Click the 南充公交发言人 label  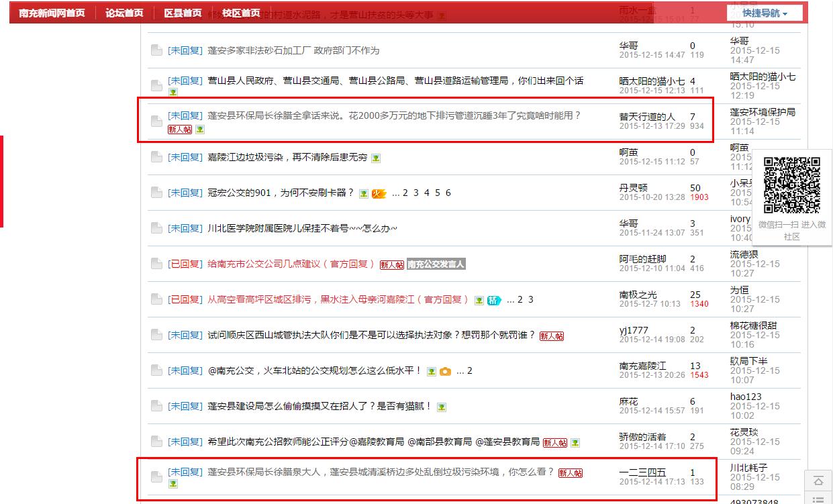point(436,264)
